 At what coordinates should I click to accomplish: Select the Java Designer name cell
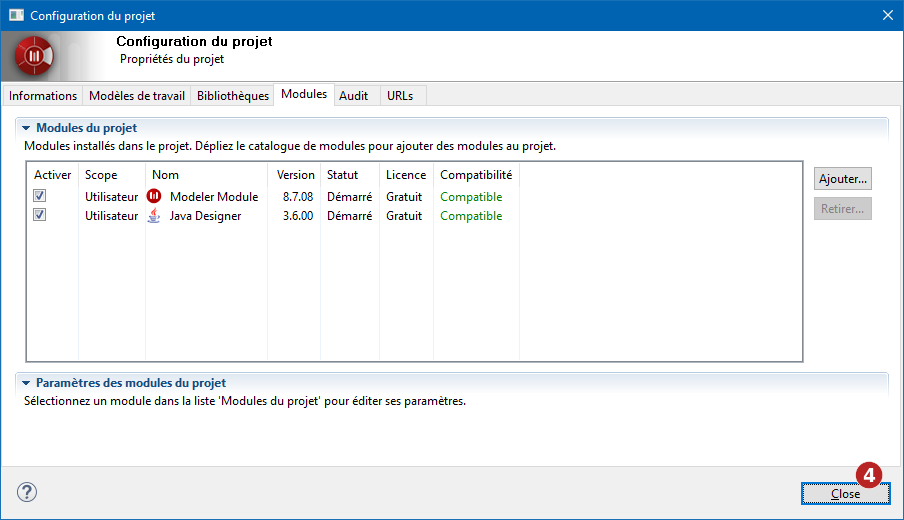click(x=205, y=216)
